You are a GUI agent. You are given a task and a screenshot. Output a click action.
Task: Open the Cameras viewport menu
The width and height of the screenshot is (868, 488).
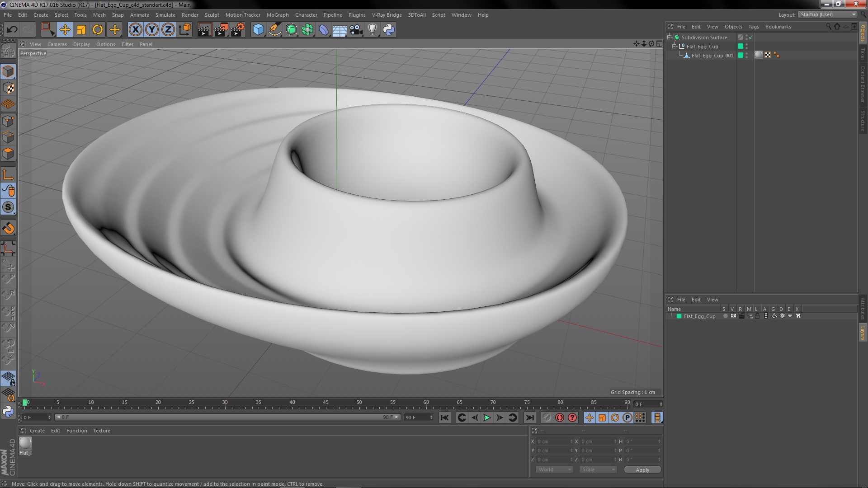pos(57,44)
